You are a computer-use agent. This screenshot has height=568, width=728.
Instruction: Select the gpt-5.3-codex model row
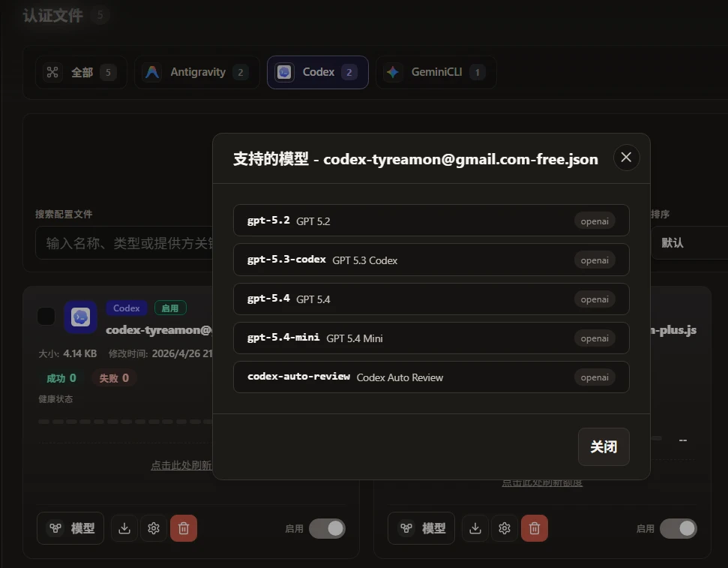(x=431, y=260)
